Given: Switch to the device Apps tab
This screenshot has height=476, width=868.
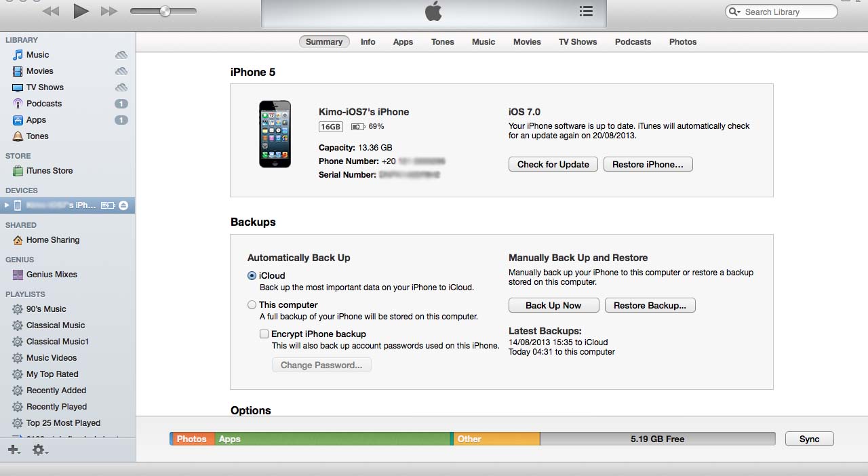Looking at the screenshot, I should [x=403, y=42].
